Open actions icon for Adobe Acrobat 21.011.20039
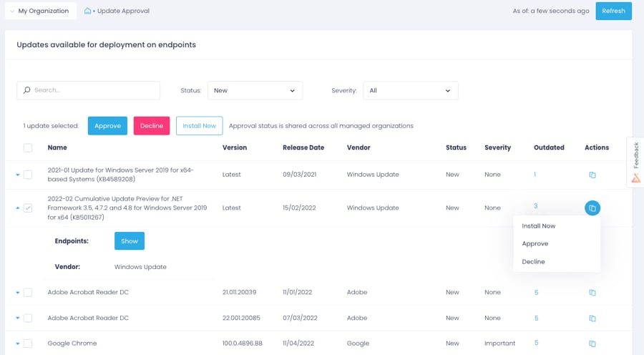 click(592, 293)
